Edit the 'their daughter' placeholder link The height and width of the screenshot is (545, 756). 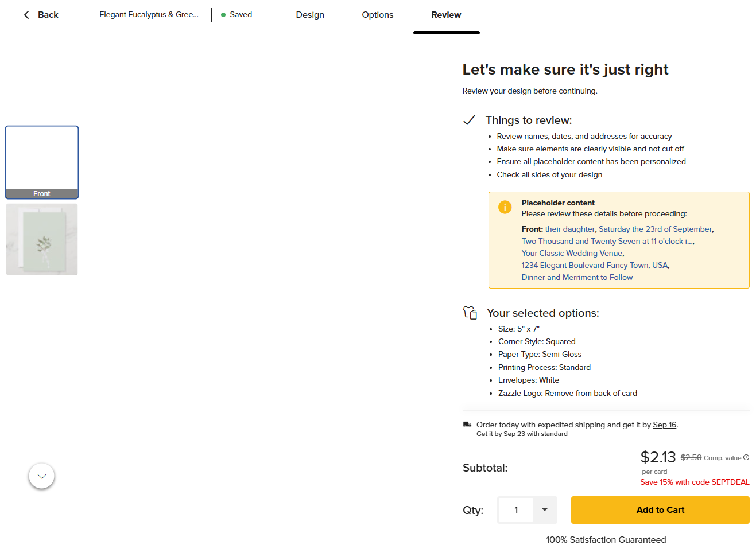570,229
